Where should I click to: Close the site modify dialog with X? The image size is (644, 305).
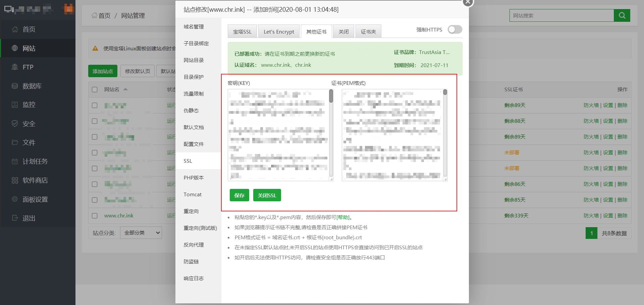click(x=468, y=2)
